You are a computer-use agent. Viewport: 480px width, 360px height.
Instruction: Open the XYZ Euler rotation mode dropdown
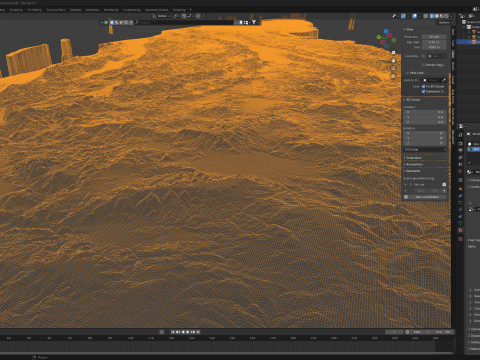coord(425,150)
